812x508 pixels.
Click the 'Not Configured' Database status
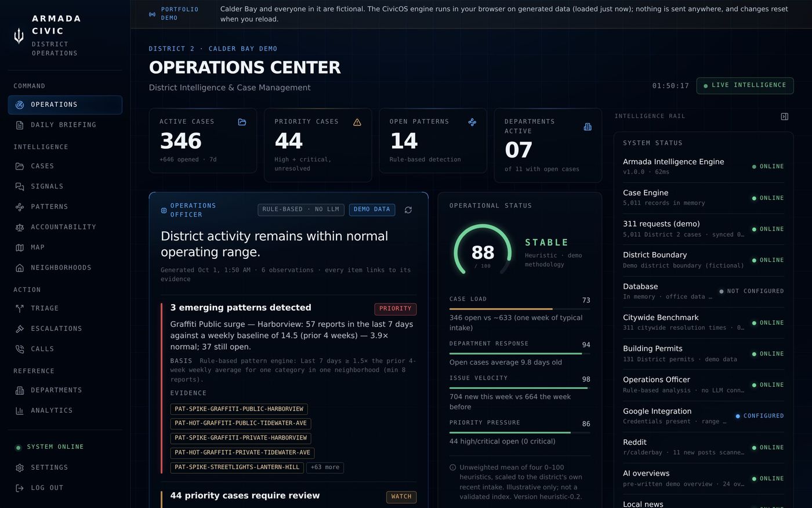pyautogui.click(x=752, y=291)
